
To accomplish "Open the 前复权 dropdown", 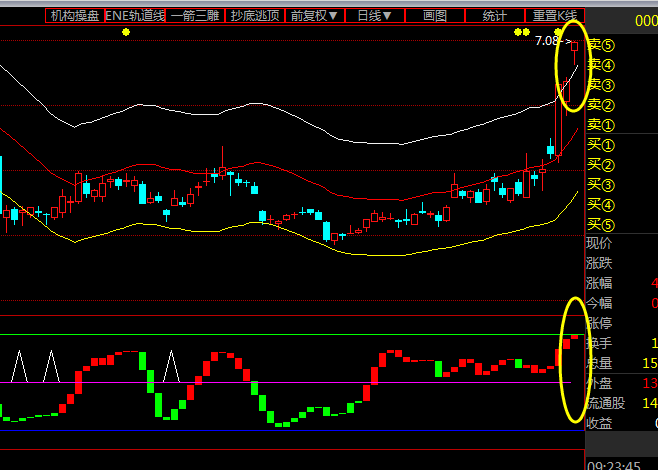I will point(315,16).
